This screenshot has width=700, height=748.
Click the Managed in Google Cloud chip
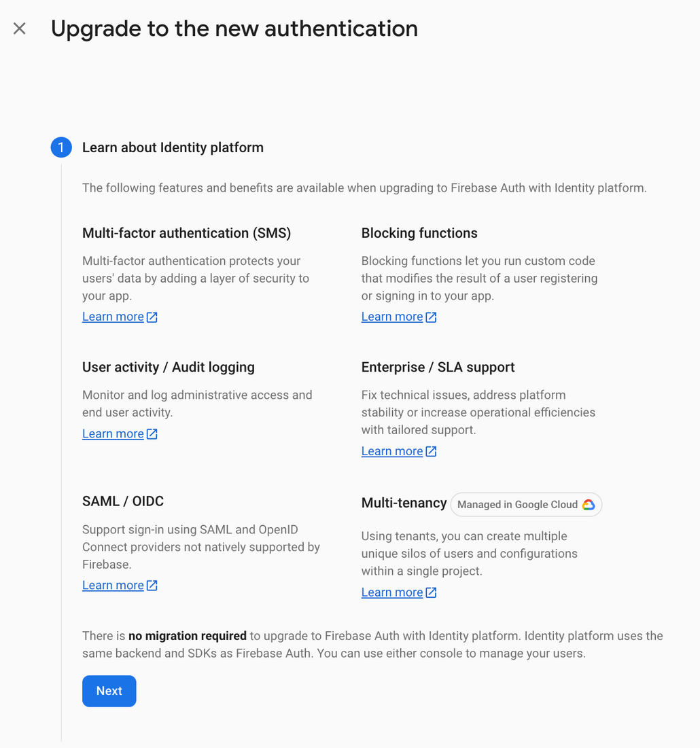click(525, 504)
